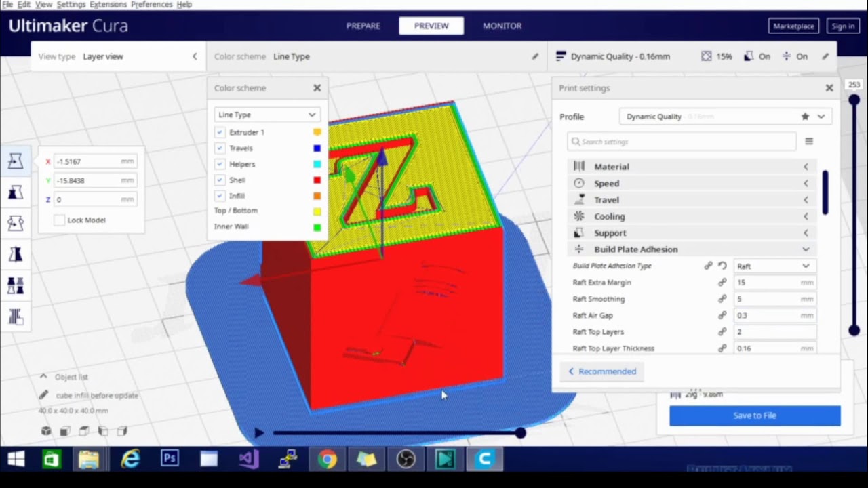Switch to the MONITOR stage tab

pyautogui.click(x=502, y=26)
